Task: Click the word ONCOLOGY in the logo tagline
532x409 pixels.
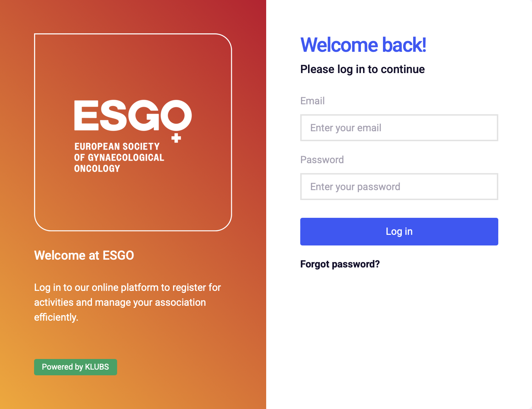Action: (97, 168)
